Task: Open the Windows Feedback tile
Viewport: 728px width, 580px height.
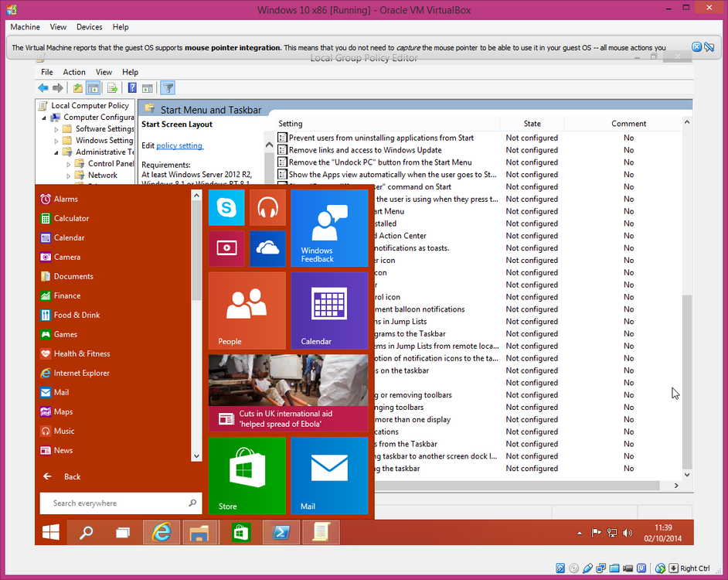Action: (x=330, y=228)
